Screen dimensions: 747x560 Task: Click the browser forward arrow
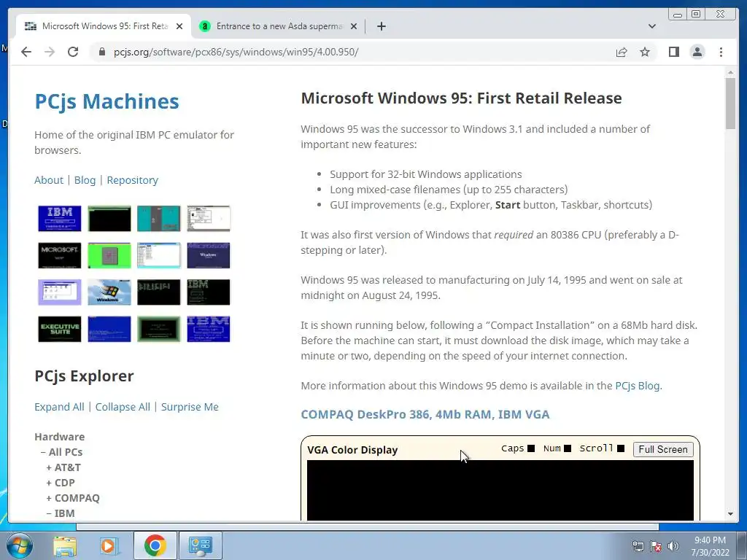(50, 52)
